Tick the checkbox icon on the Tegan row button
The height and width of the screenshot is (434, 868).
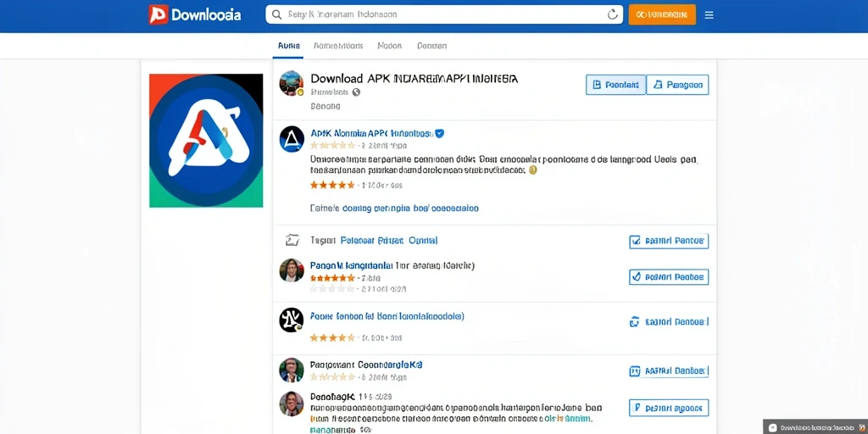click(636, 241)
